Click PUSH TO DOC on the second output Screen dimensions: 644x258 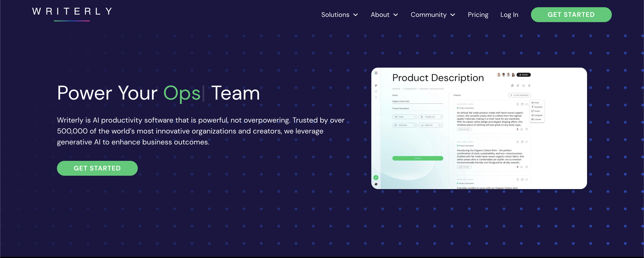coord(464,167)
